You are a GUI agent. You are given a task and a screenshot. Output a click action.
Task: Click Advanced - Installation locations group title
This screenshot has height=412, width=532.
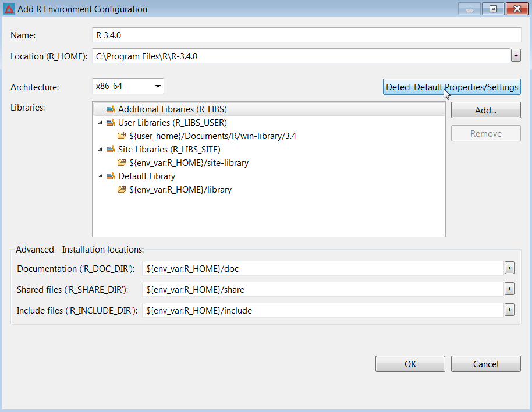[x=80, y=250]
